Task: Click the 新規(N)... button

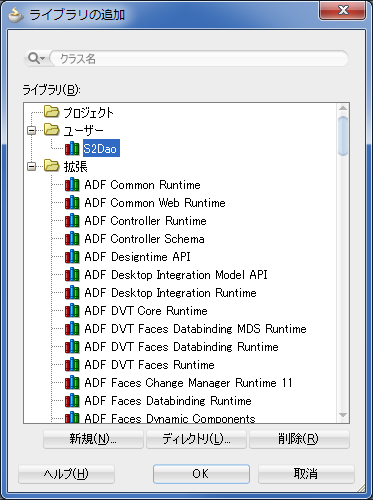Action: point(93,439)
